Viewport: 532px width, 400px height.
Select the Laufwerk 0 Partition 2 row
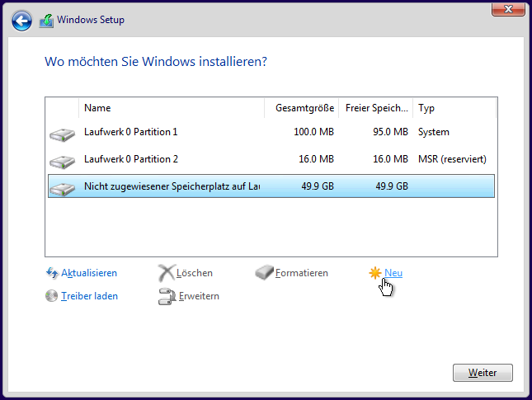coord(271,159)
